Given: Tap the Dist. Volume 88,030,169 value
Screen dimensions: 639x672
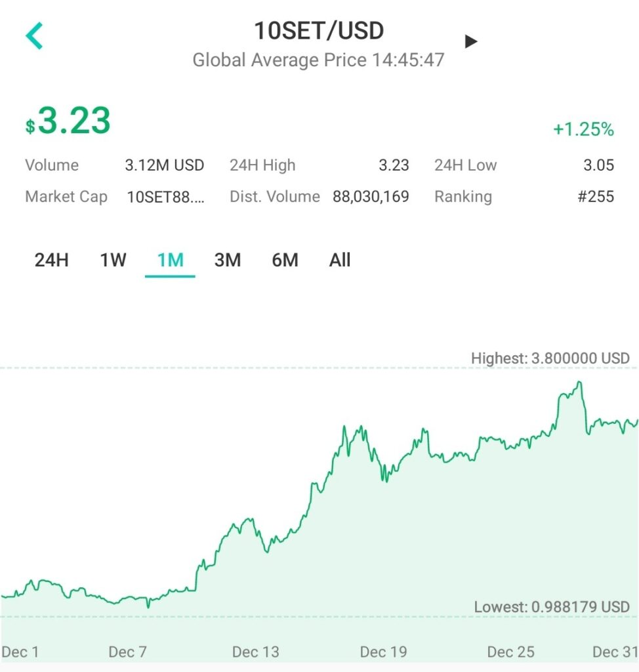Looking at the screenshot, I should [371, 196].
